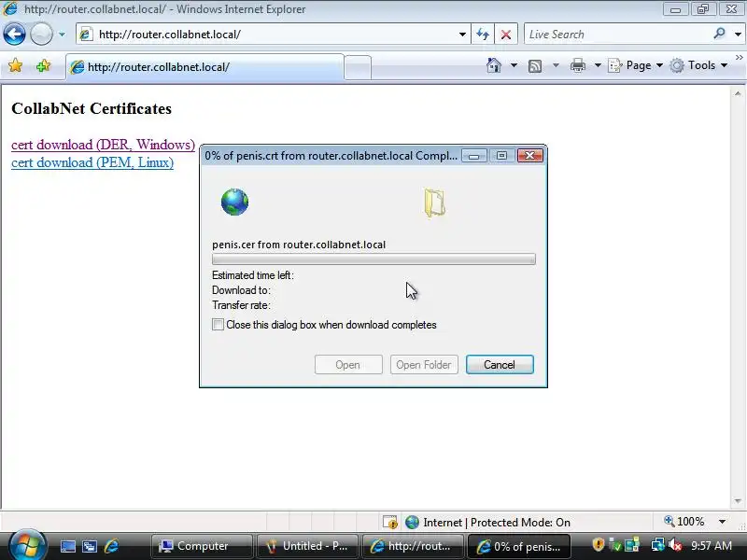The width and height of the screenshot is (747, 560).
Task: Follow the cert download (DER, Windows) link
Action: coord(103,145)
